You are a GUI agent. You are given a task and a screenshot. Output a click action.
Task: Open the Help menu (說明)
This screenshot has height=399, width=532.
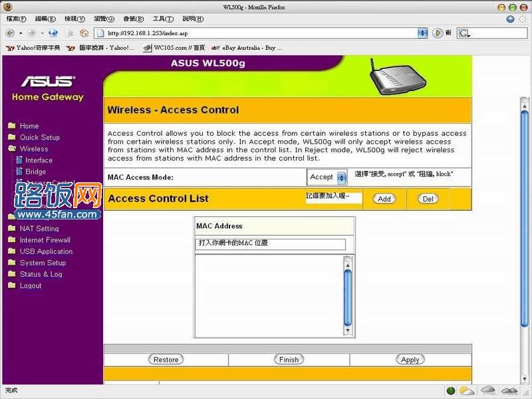pyautogui.click(x=193, y=19)
